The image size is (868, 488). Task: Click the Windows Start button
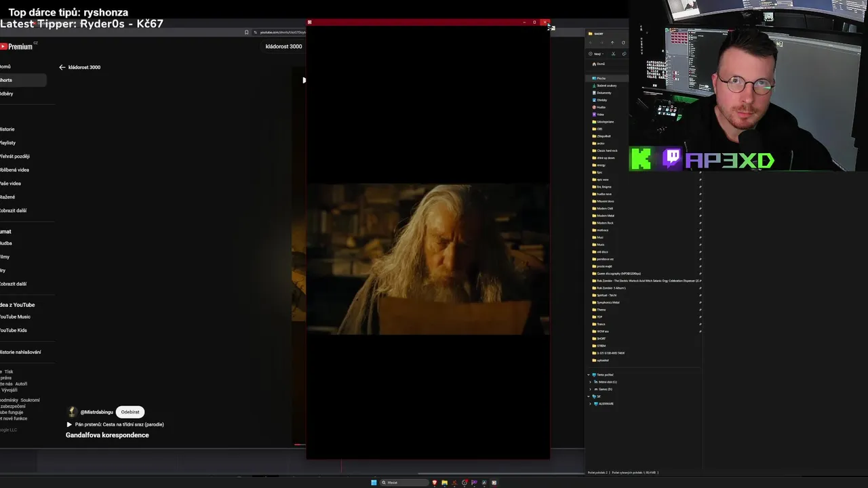click(x=374, y=483)
